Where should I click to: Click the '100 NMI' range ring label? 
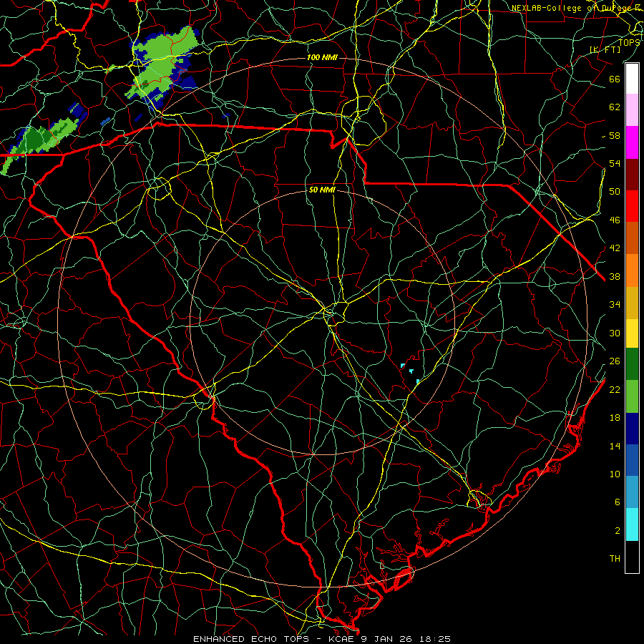click(x=322, y=57)
